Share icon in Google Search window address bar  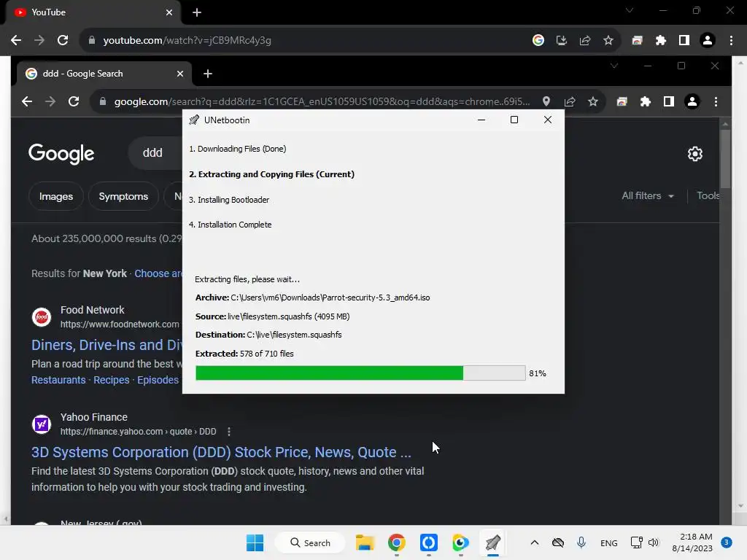(x=569, y=101)
